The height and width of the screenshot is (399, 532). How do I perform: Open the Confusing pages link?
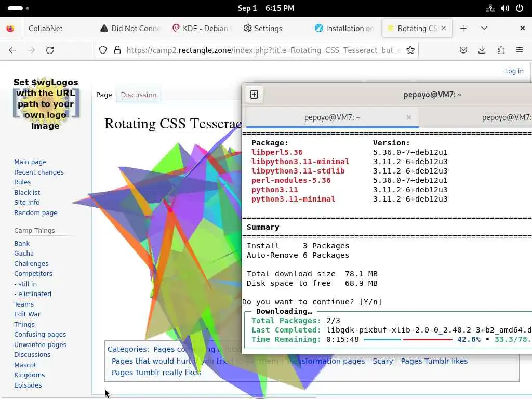click(40, 335)
